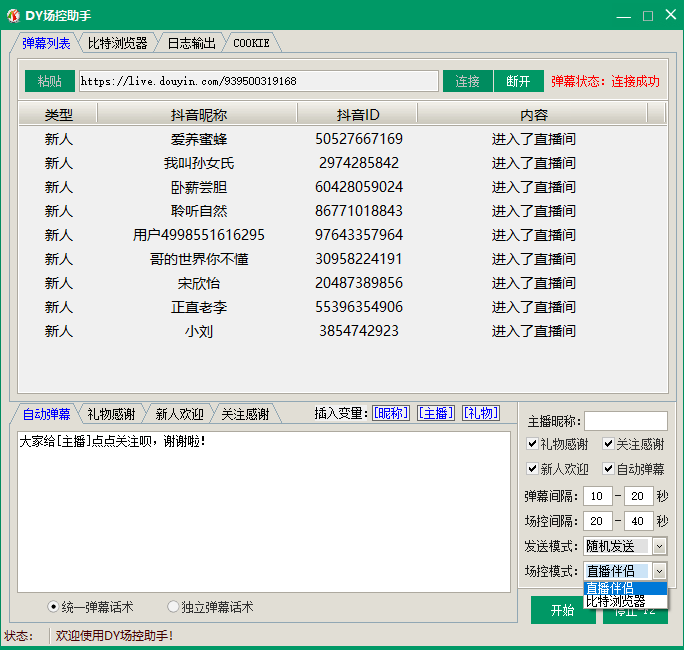The height and width of the screenshot is (650, 684).
Task: Switch to the 弹幕列表 tab
Action: pos(46,43)
